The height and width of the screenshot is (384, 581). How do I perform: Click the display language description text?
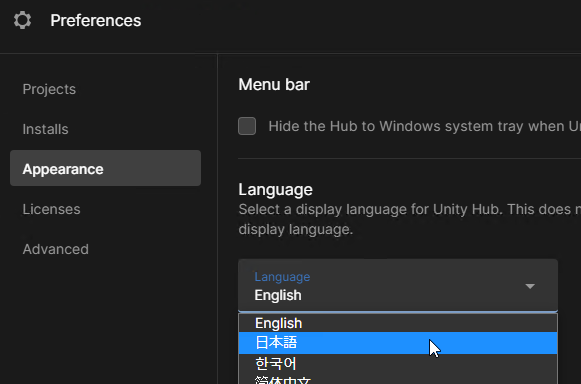coord(409,219)
